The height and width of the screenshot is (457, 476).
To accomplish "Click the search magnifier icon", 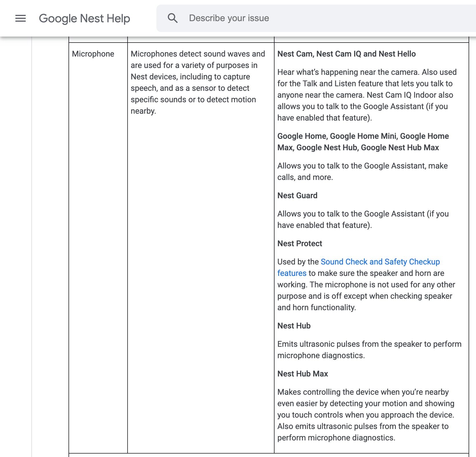I will coord(173,18).
